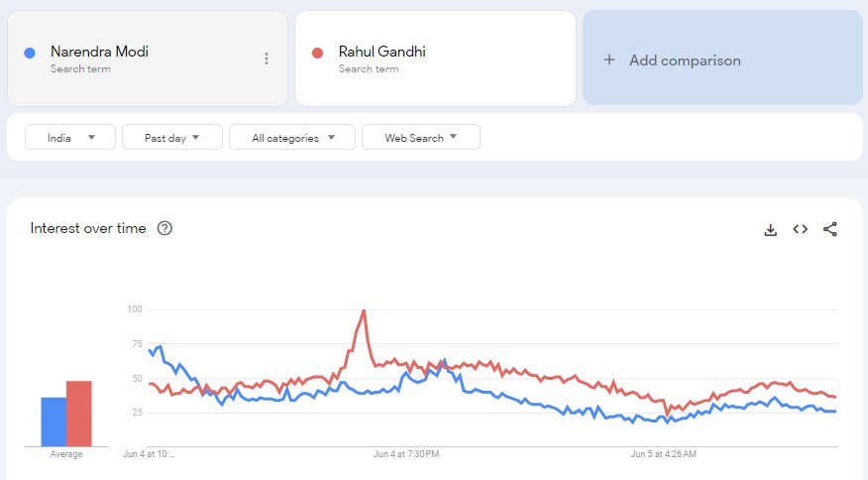Image resolution: width=868 pixels, height=480 pixels.
Task: Edit the Narendra Modi search term
Action: (x=100, y=52)
